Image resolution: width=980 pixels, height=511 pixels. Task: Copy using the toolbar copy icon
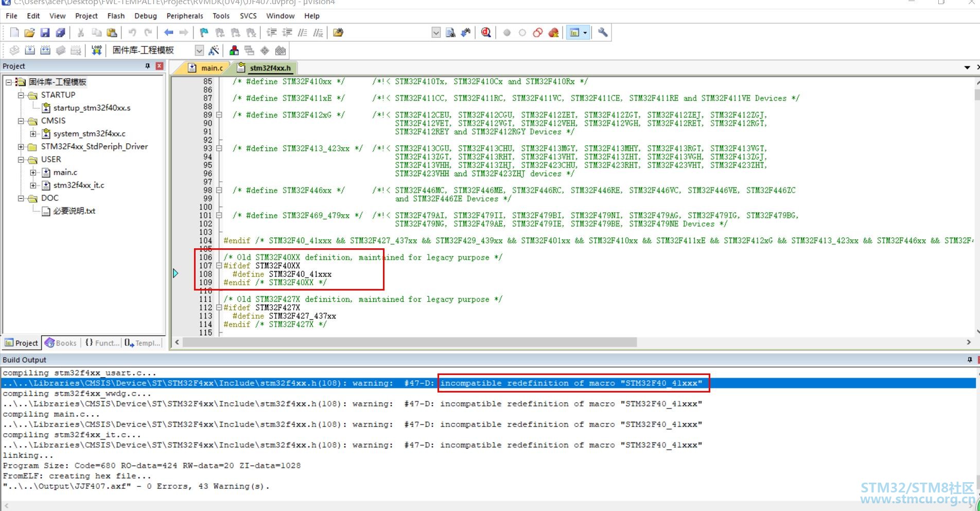pyautogui.click(x=96, y=33)
